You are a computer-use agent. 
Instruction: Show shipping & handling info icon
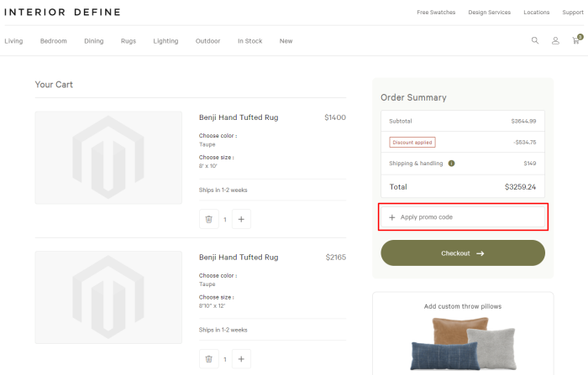point(452,164)
